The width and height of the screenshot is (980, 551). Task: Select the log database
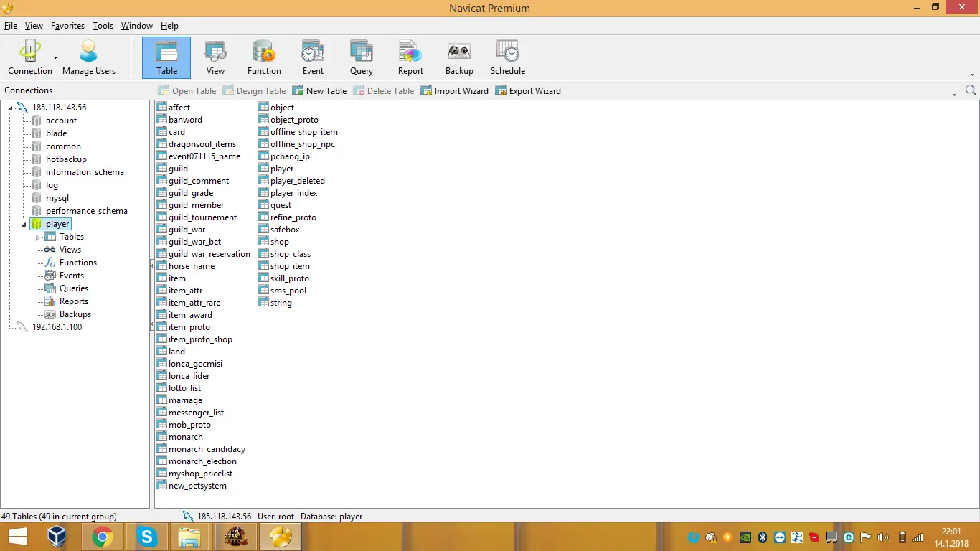(x=52, y=185)
